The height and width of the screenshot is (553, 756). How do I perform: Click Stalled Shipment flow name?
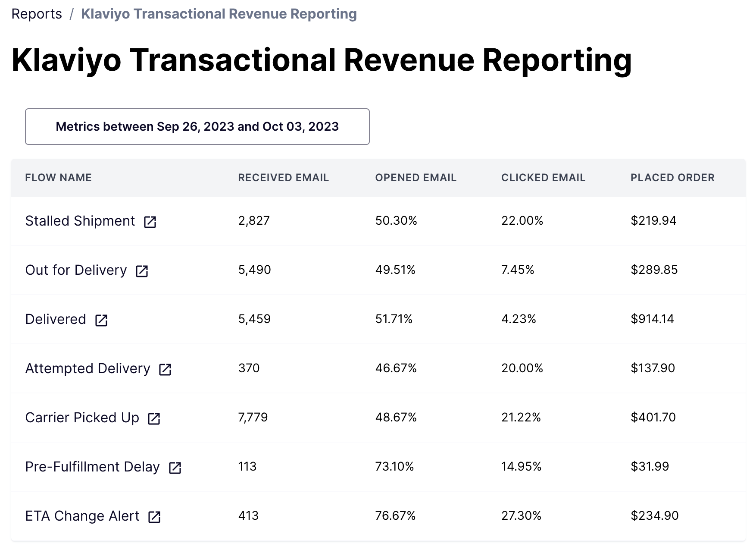80,221
